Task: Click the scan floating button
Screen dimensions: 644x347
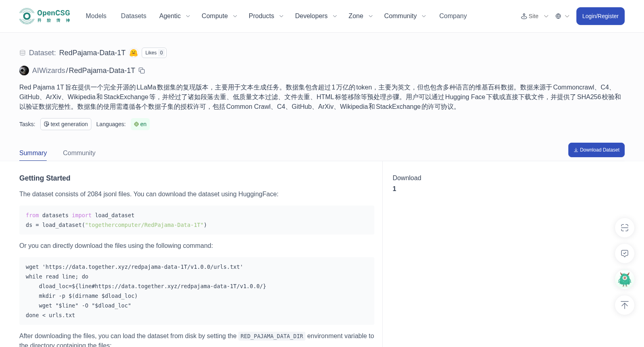Action: [x=625, y=228]
